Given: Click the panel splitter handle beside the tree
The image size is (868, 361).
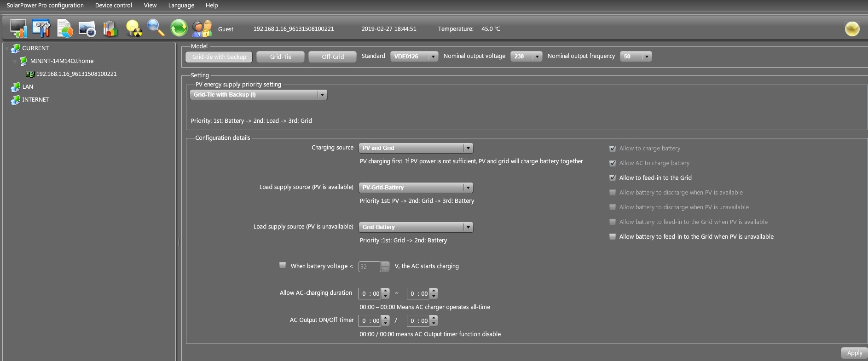Looking at the screenshot, I should (178, 242).
